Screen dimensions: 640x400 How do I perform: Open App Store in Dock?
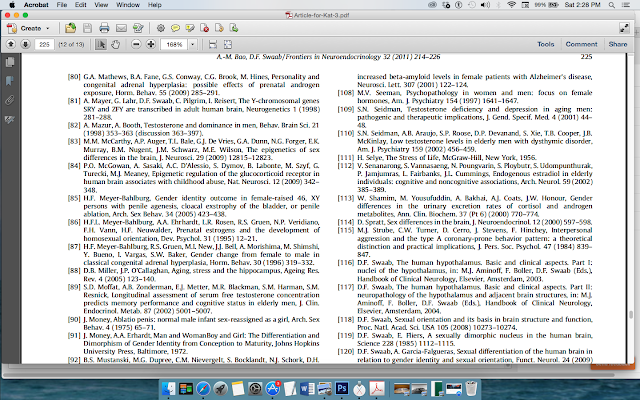(x=273, y=389)
